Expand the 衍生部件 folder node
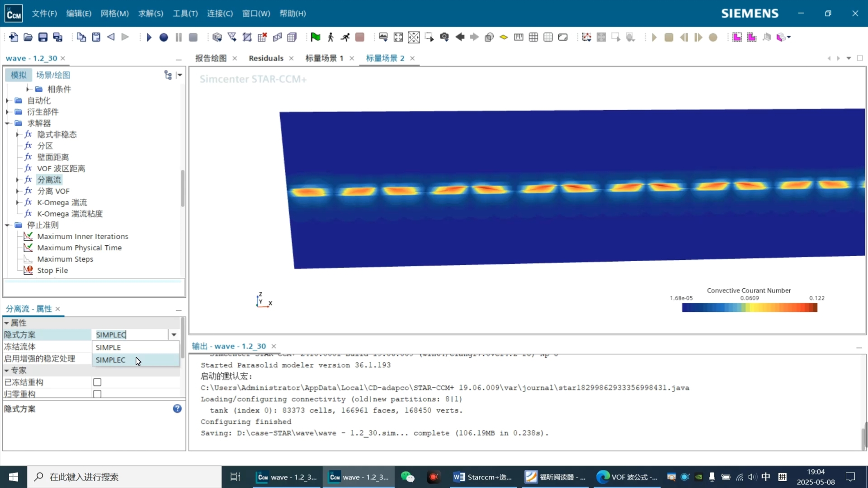Screen dimensions: 868x488 pyautogui.click(x=8, y=112)
